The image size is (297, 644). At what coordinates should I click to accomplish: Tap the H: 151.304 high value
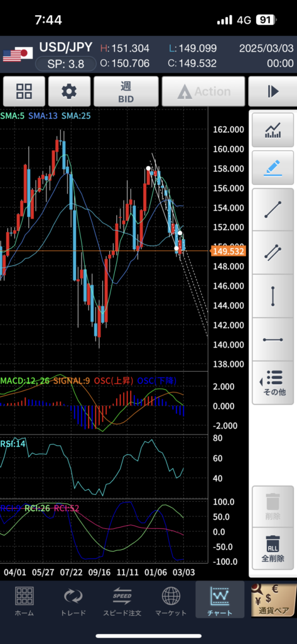tap(125, 48)
